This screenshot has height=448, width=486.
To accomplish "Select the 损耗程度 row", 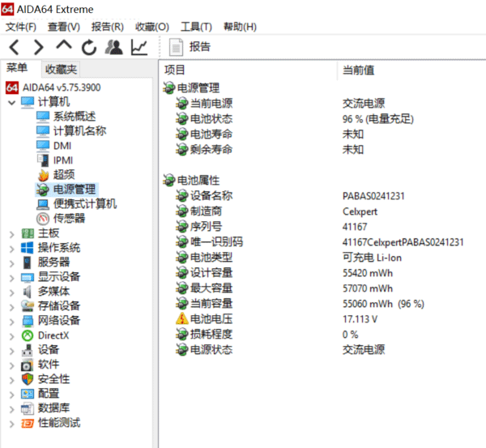I will coord(211,335).
